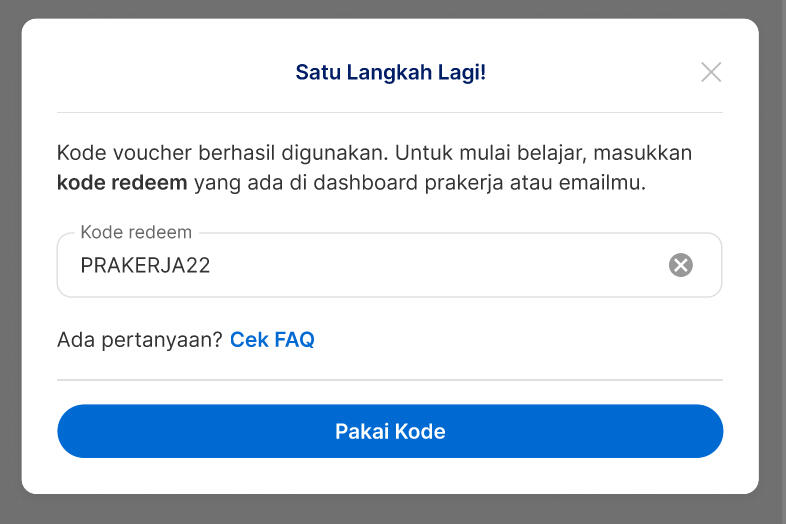This screenshot has width=786, height=524.
Task: Place cursor in the PRAKERJA22 text
Action: 145,266
